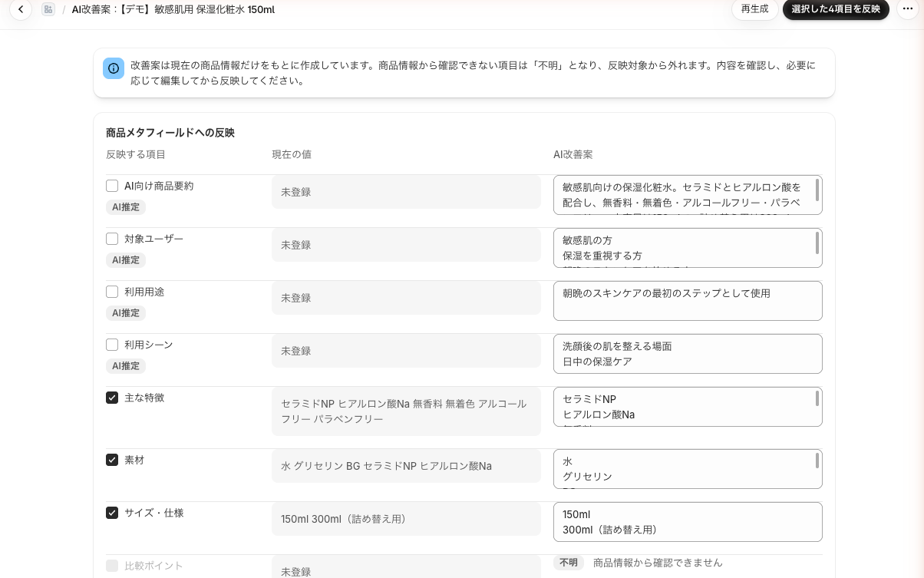Go back using the back arrow icon
The width and height of the screenshot is (924, 578).
point(21,9)
